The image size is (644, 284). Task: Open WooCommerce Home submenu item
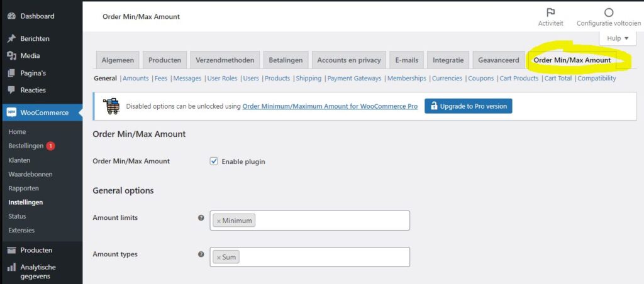click(17, 132)
